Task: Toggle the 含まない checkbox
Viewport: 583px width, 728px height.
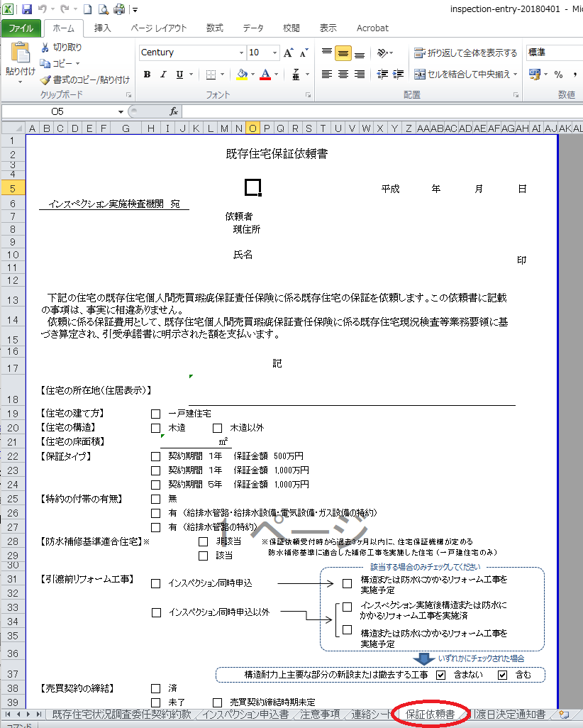Action: (440, 675)
